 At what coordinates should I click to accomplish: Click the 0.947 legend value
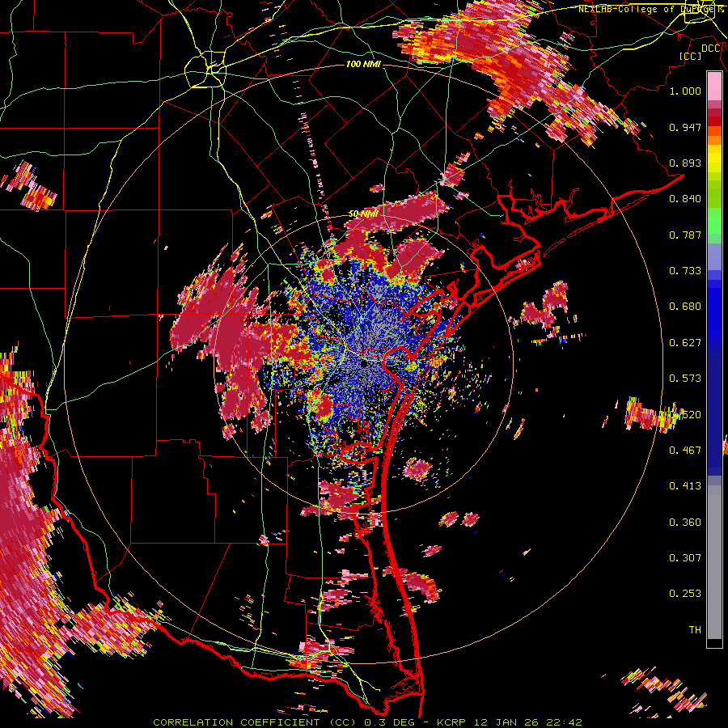(x=685, y=127)
